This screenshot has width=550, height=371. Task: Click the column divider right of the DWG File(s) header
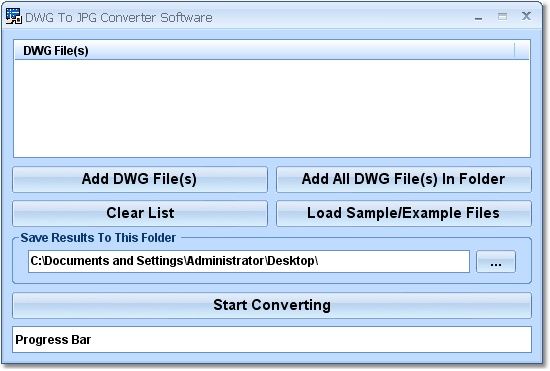515,50
